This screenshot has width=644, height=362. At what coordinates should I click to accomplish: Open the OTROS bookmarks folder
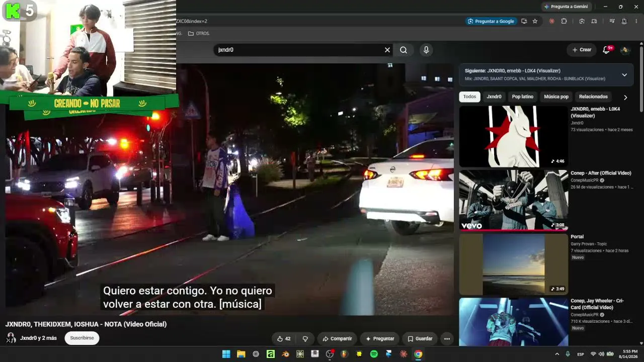(199, 33)
